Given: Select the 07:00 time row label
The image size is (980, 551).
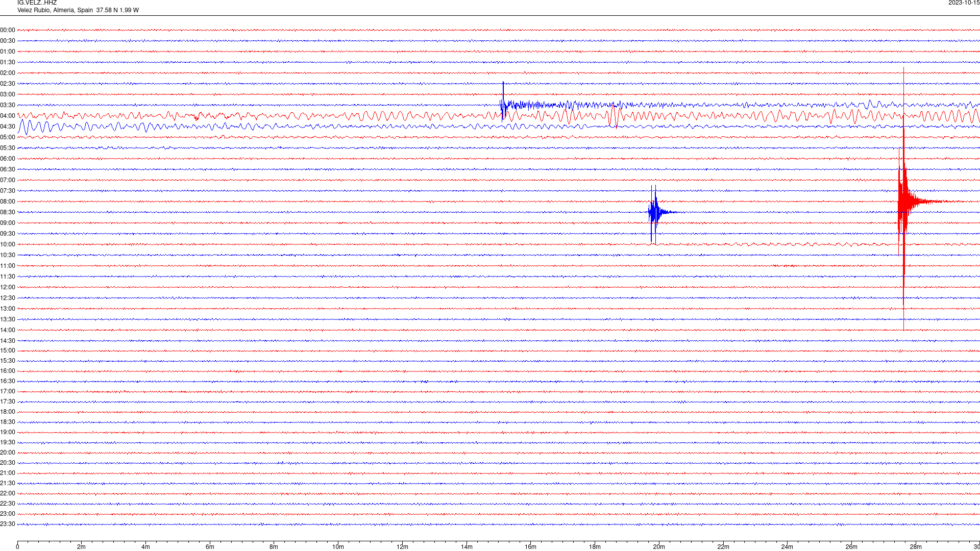Looking at the screenshot, I should coord(8,181).
